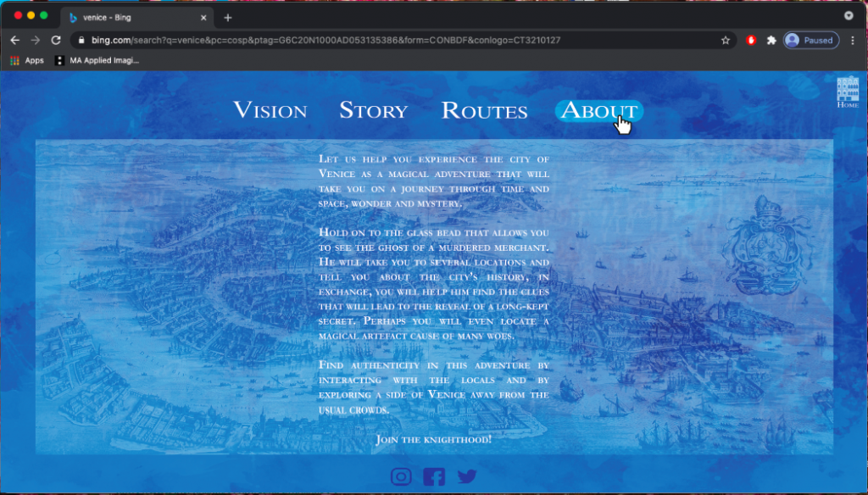868x495 pixels.
Task: Click the paragraph starting "Let us help"
Action: (x=433, y=181)
